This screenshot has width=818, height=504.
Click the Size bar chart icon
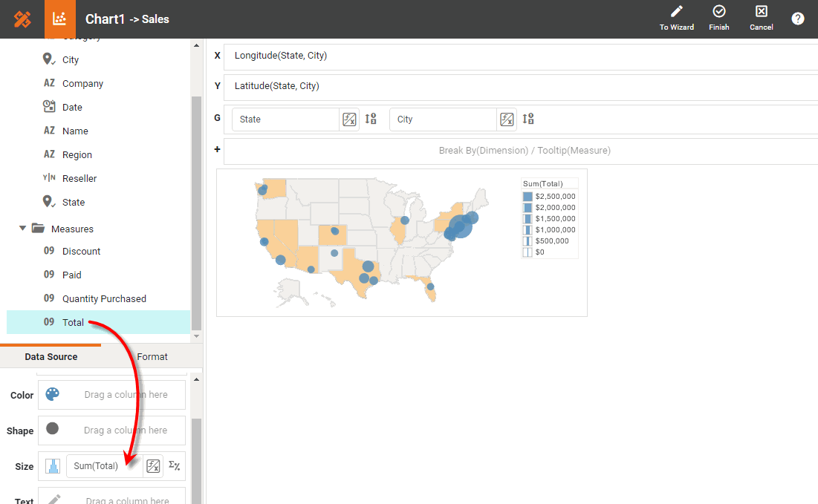52,466
